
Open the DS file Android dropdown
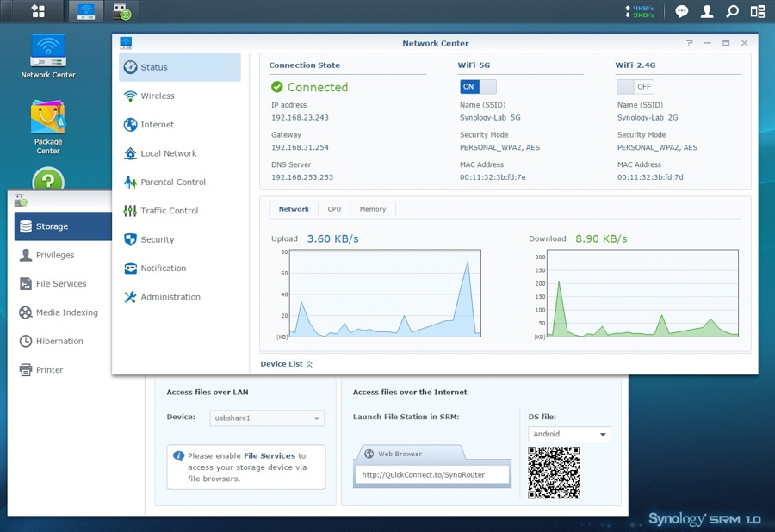pyautogui.click(x=569, y=434)
